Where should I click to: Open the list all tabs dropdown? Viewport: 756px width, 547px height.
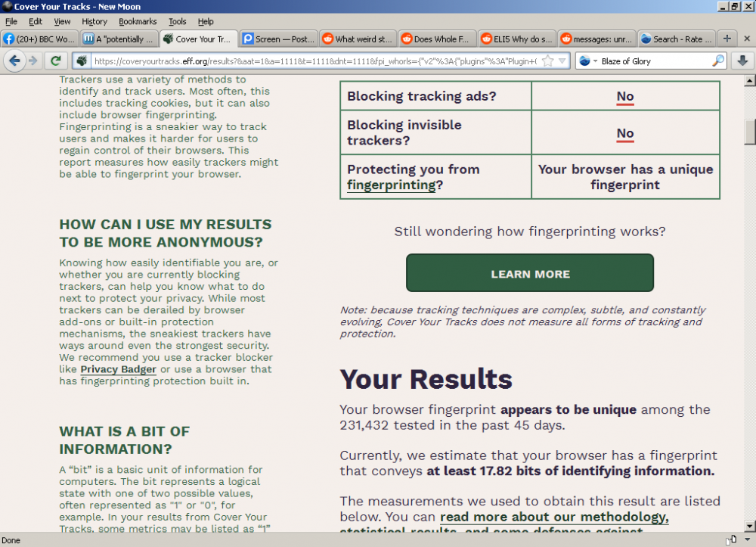(x=747, y=39)
